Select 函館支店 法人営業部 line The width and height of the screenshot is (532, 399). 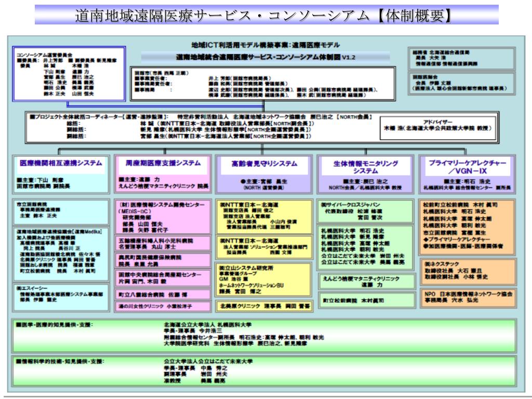(246, 216)
